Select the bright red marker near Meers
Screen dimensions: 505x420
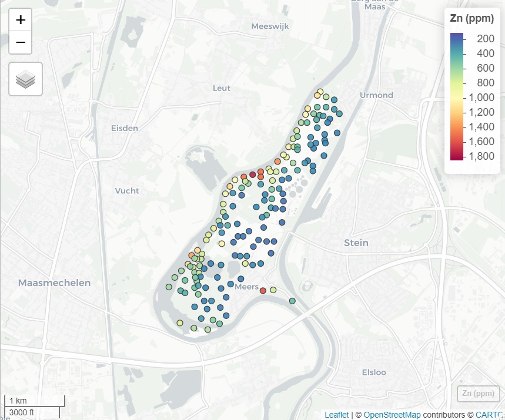point(263,291)
